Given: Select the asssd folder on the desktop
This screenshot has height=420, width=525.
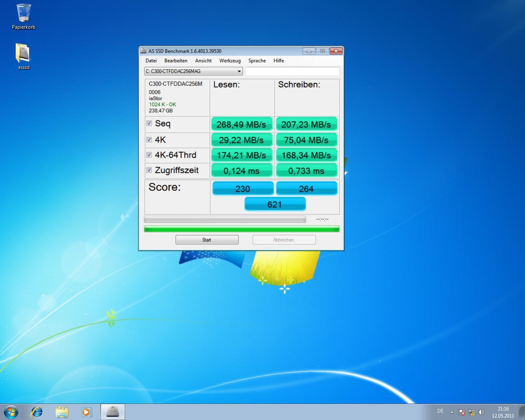Looking at the screenshot, I should 23,56.
